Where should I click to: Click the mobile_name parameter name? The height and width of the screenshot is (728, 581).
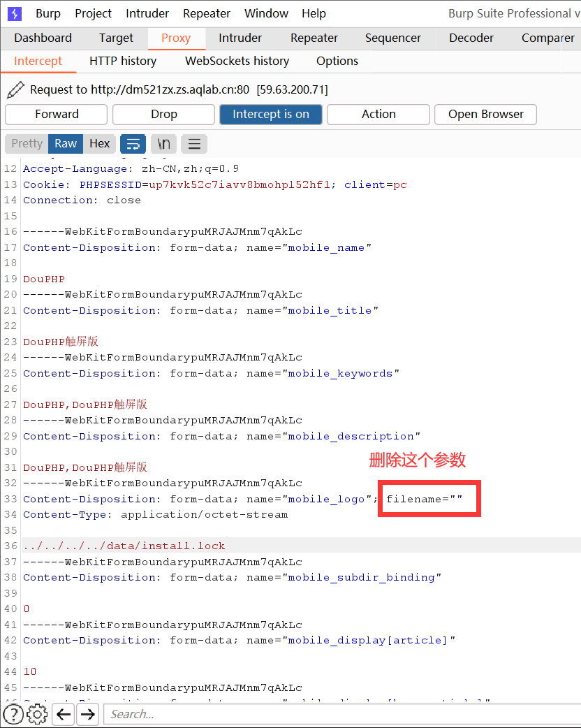pos(326,248)
